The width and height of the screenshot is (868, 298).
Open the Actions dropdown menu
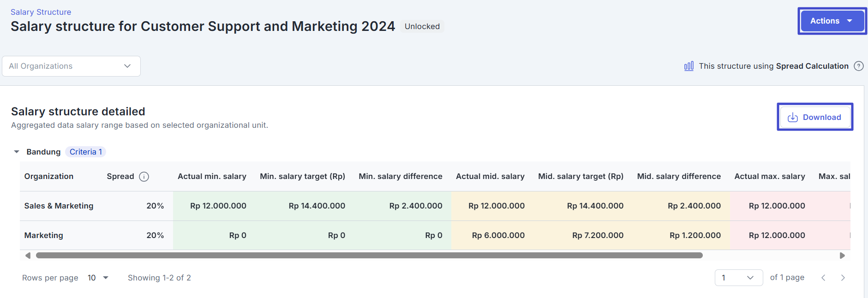832,21
